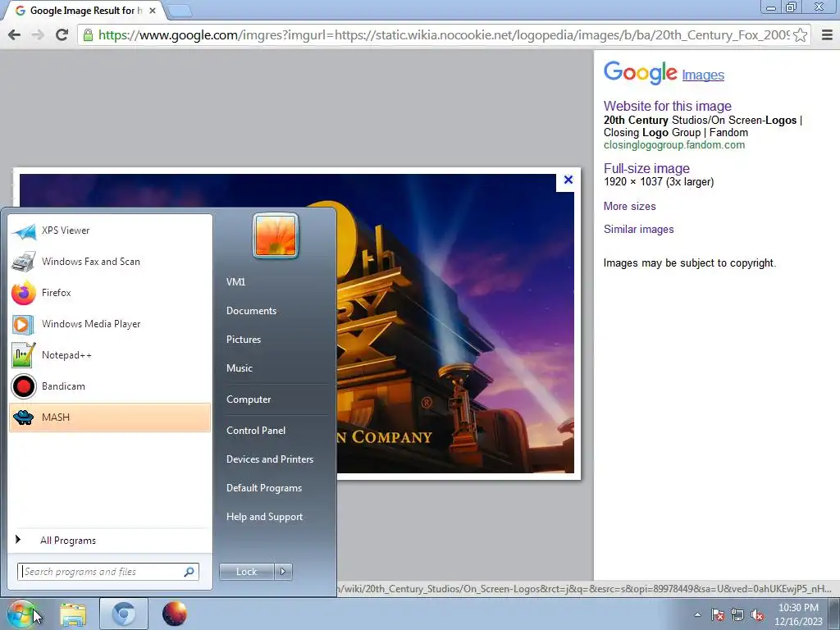
Task: Open File Explorer from taskbar
Action: [x=73, y=614]
